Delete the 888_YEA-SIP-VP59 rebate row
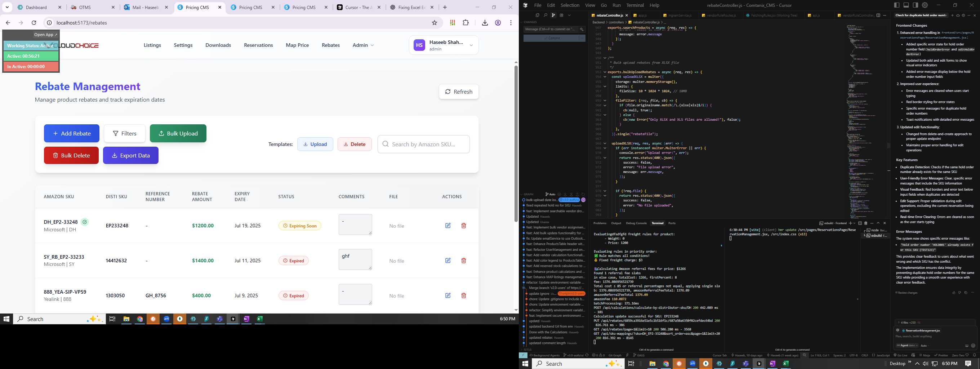This screenshot has width=980, height=369. (x=463, y=295)
